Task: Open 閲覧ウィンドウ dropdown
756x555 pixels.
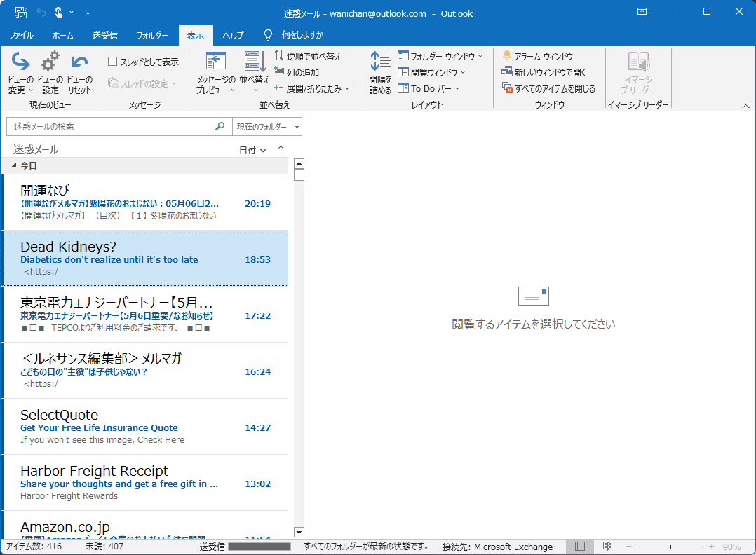Action: click(x=431, y=72)
